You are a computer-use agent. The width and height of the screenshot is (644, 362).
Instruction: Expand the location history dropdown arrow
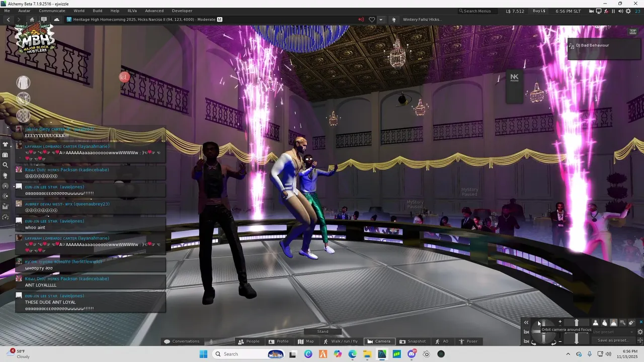click(381, 20)
